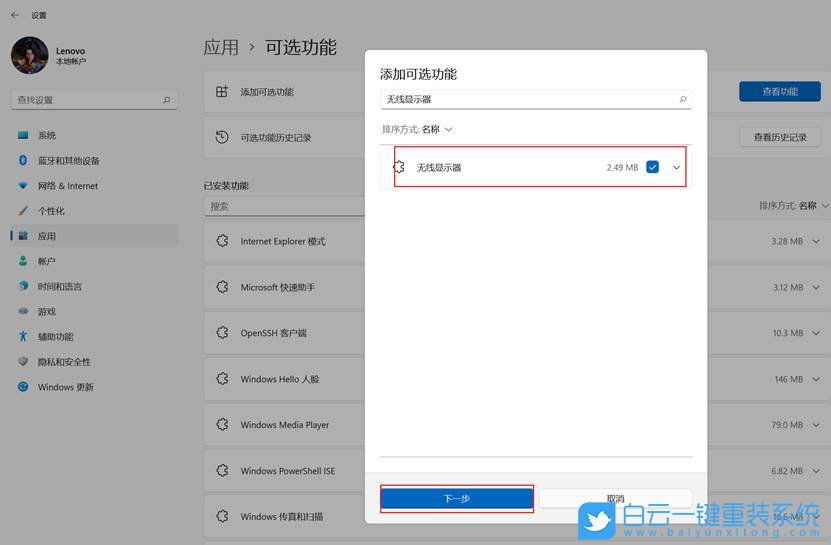Open dialog 排序方式 名称 dropdown
The width and height of the screenshot is (831, 545).
pyautogui.click(x=418, y=129)
